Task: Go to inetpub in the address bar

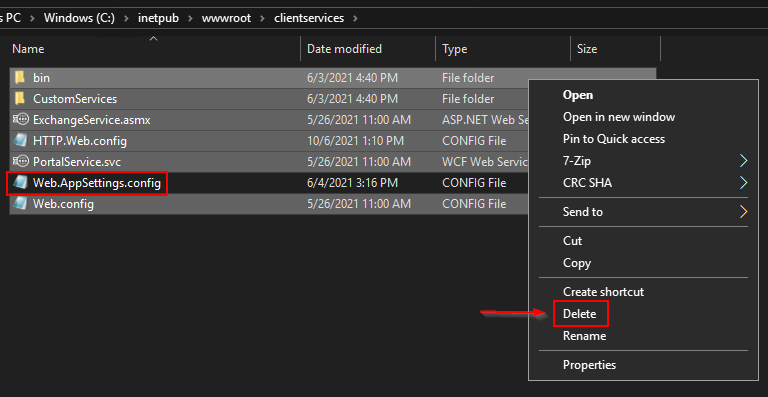Action: (x=159, y=19)
